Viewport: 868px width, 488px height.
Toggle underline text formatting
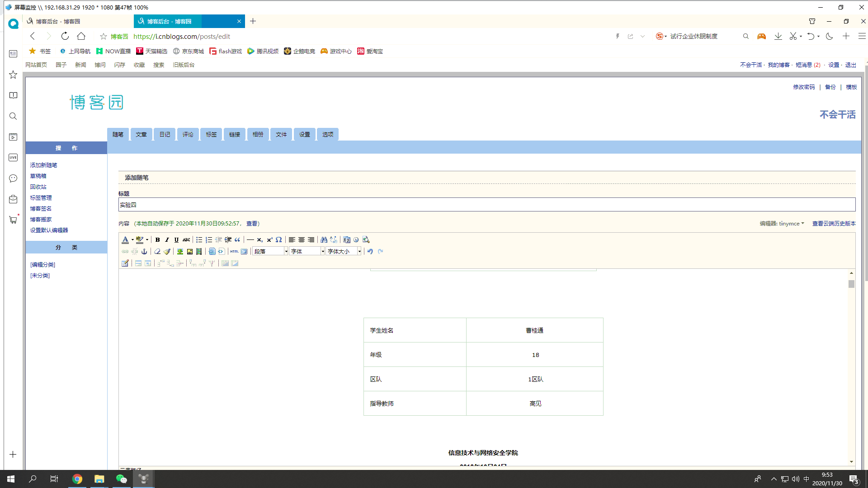click(176, 240)
